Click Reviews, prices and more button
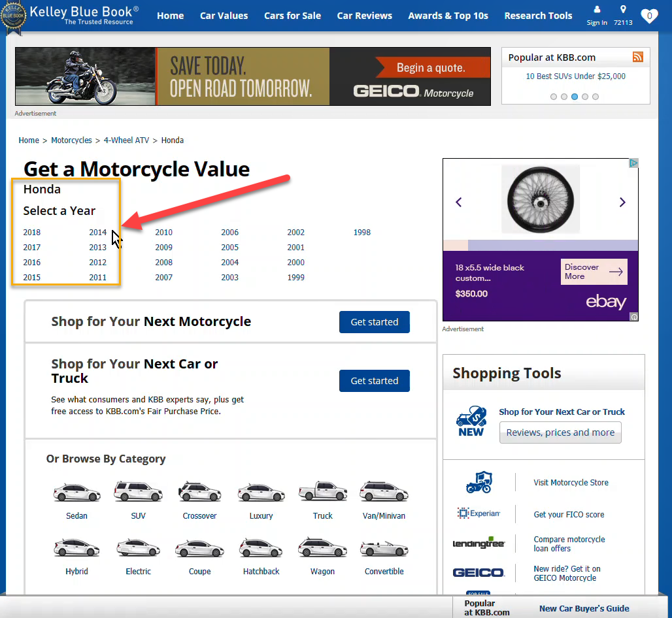Viewport: 672px width, 618px height. click(560, 432)
